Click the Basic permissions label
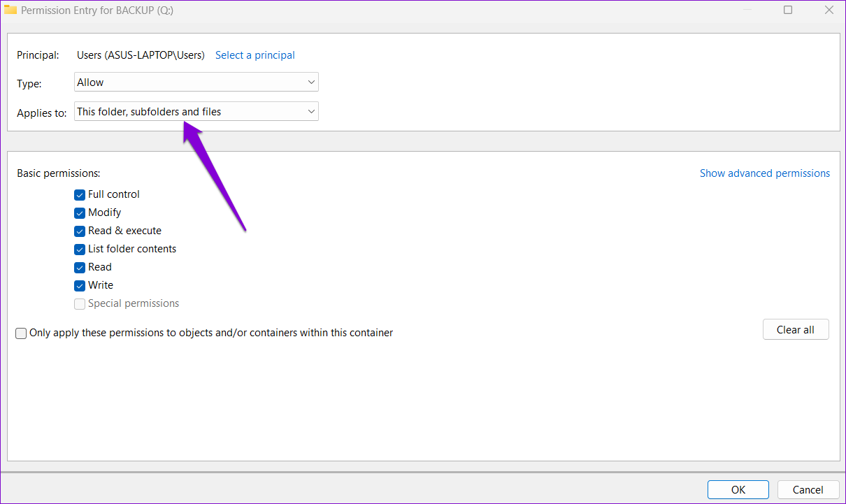 pyautogui.click(x=59, y=173)
